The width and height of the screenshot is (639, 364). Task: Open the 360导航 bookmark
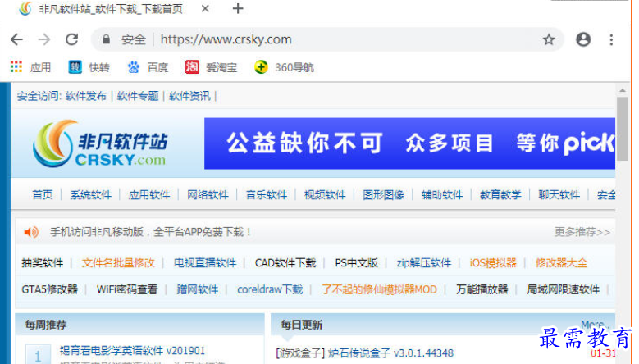tap(284, 67)
